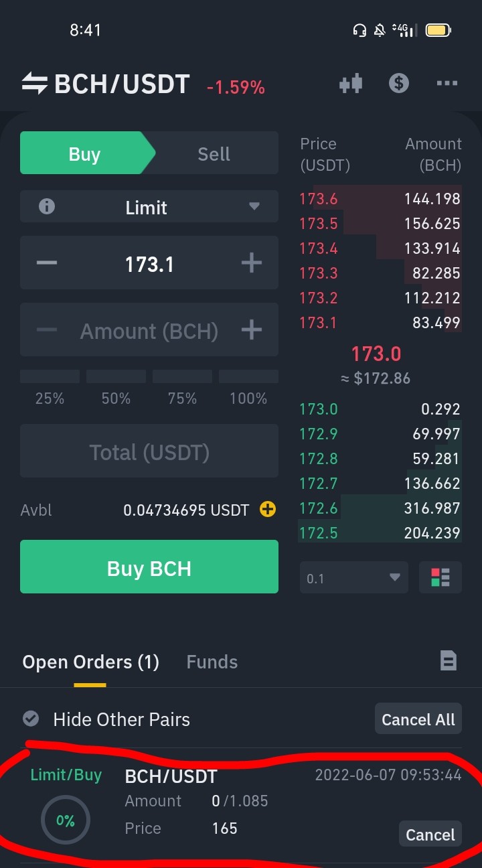482x868 pixels.
Task: Tap the green Buy BCH button
Action: click(x=149, y=567)
